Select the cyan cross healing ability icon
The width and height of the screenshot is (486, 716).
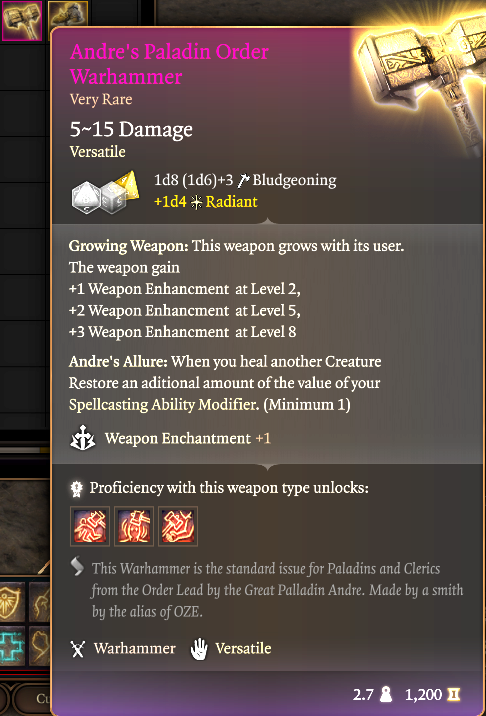coord(12,646)
